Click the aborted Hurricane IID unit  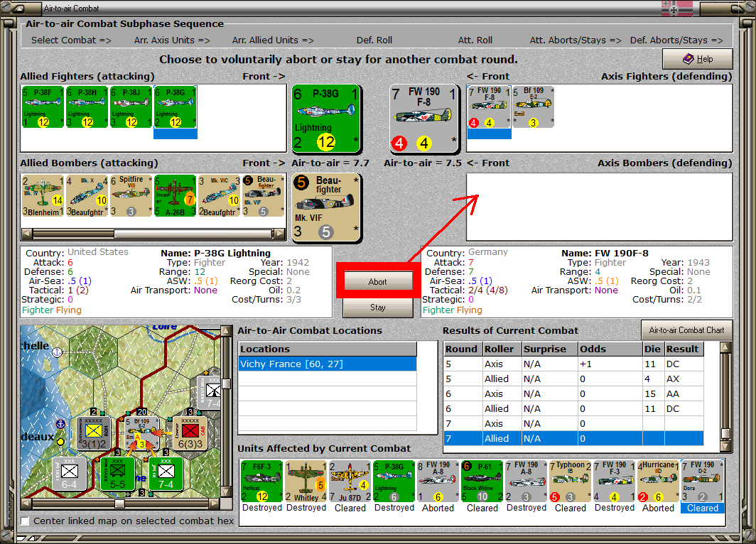coord(658,481)
